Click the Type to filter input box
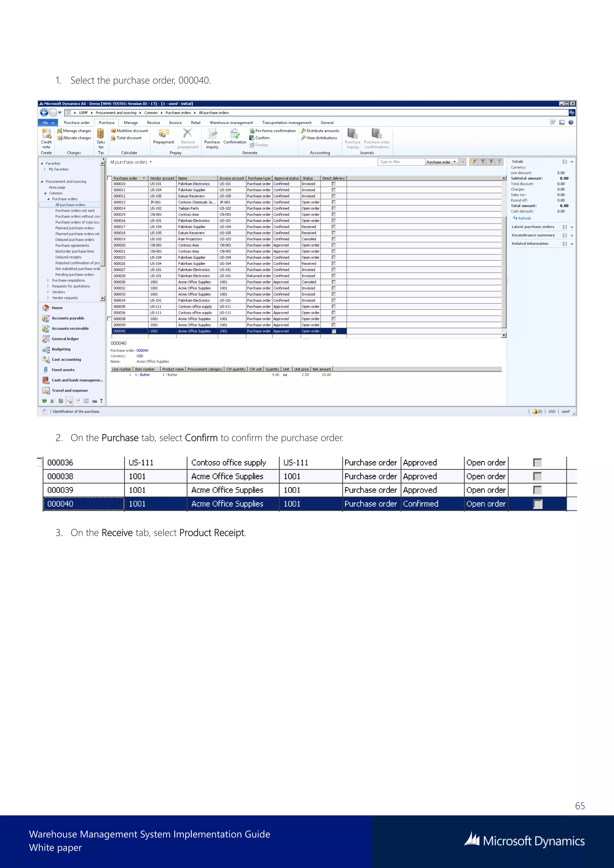Viewport: 614px width, 868px height. point(401,162)
